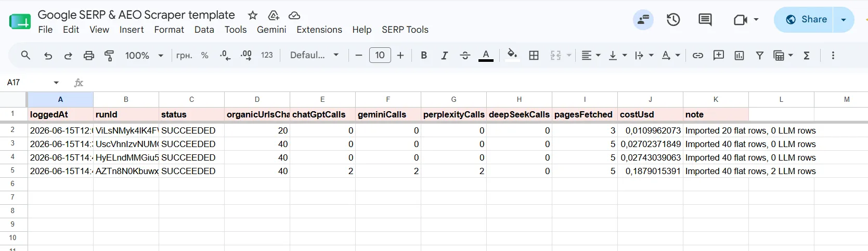Screen dimensions: 868x251
Task: Open the text color picker
Action: (x=486, y=55)
